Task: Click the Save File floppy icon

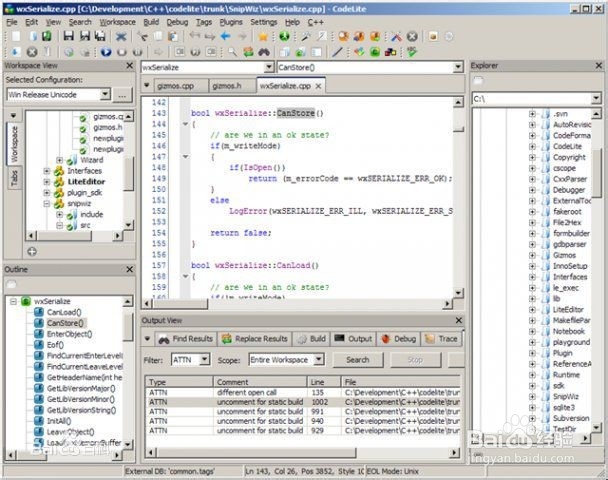Action: [x=69, y=36]
